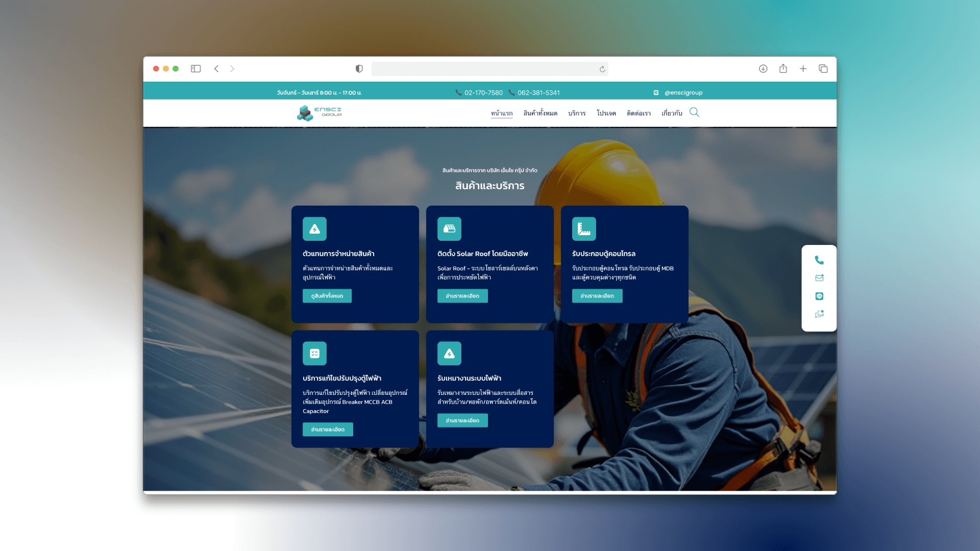Open the email icon in the floating sidebar
This screenshot has width=980, height=551.
(x=819, y=278)
